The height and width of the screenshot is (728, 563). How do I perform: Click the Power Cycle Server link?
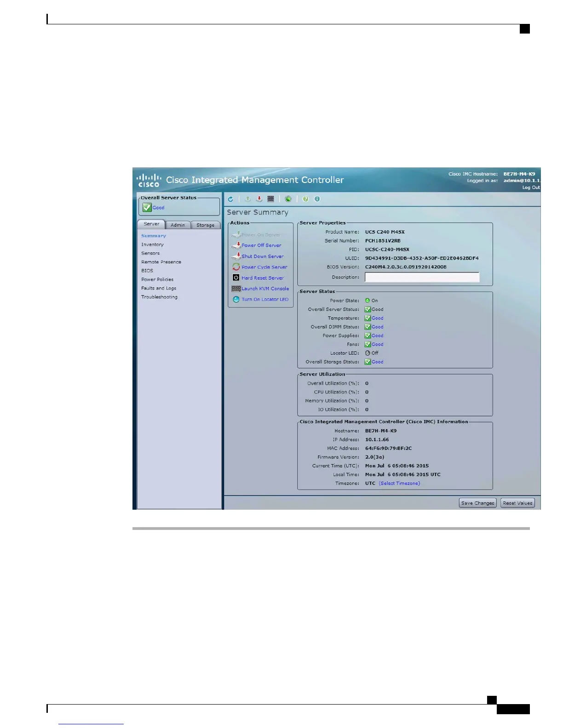coord(264,267)
